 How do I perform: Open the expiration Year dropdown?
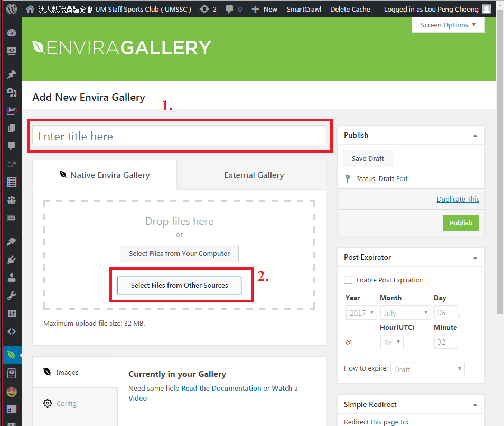coord(361,313)
